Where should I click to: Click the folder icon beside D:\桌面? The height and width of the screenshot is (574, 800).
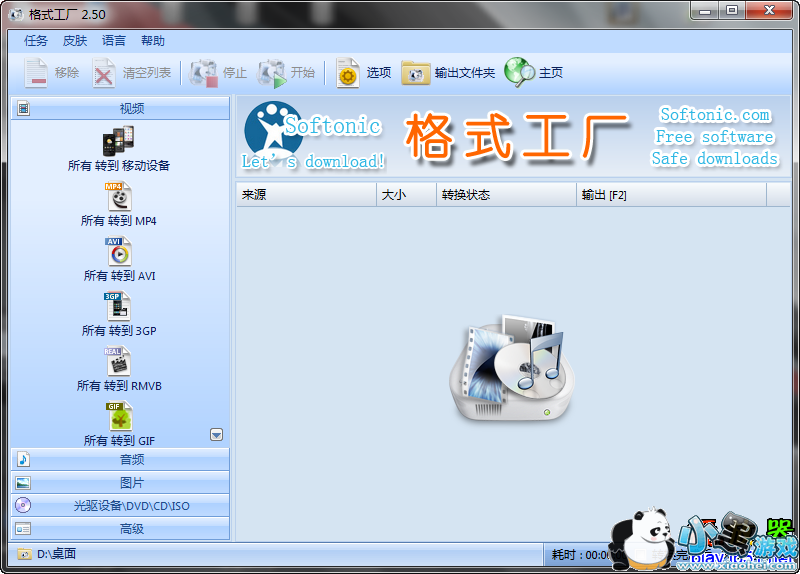(x=24, y=554)
